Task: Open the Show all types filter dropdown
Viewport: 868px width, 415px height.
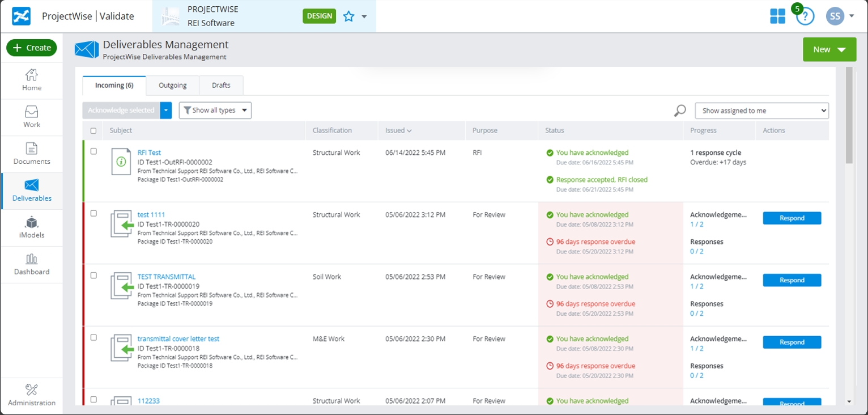Action: tap(215, 111)
